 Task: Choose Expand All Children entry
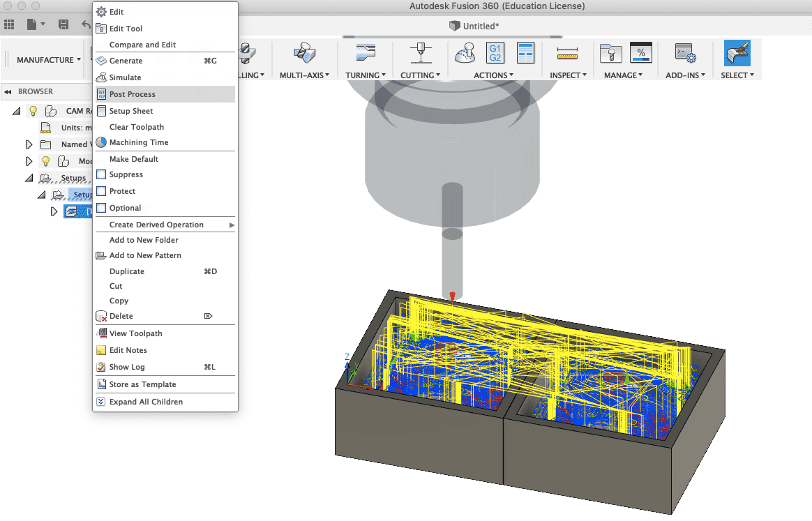pos(165,402)
